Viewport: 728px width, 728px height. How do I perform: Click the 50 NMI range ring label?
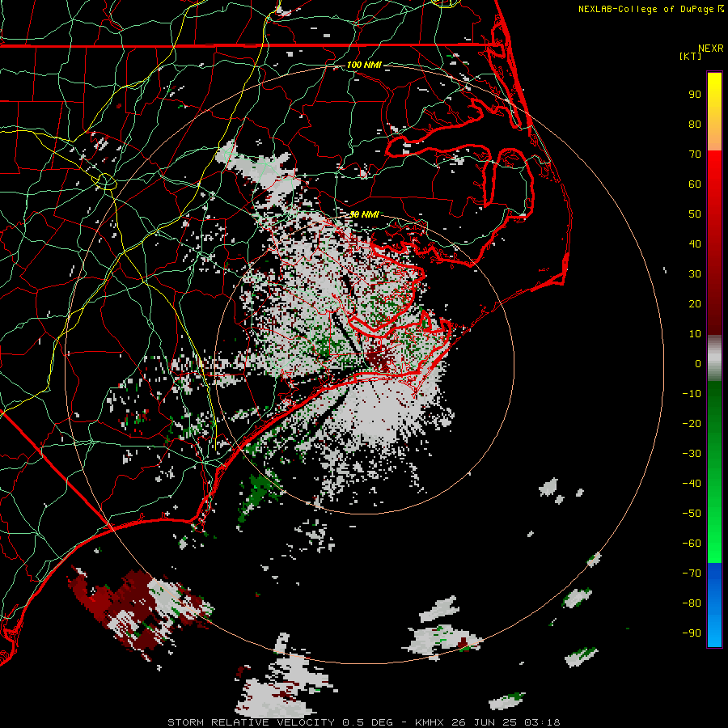pos(364,214)
